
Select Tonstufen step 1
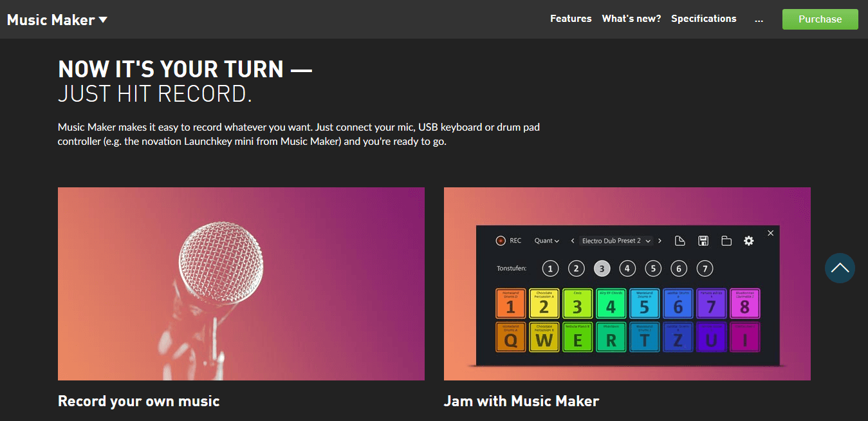[x=550, y=268]
